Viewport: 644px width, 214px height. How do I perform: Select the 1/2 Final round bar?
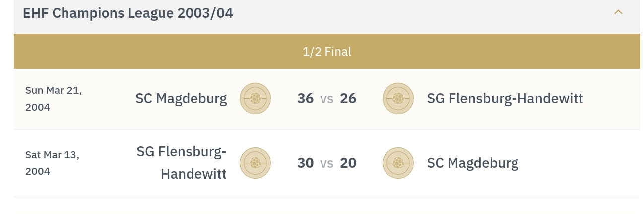tap(326, 51)
